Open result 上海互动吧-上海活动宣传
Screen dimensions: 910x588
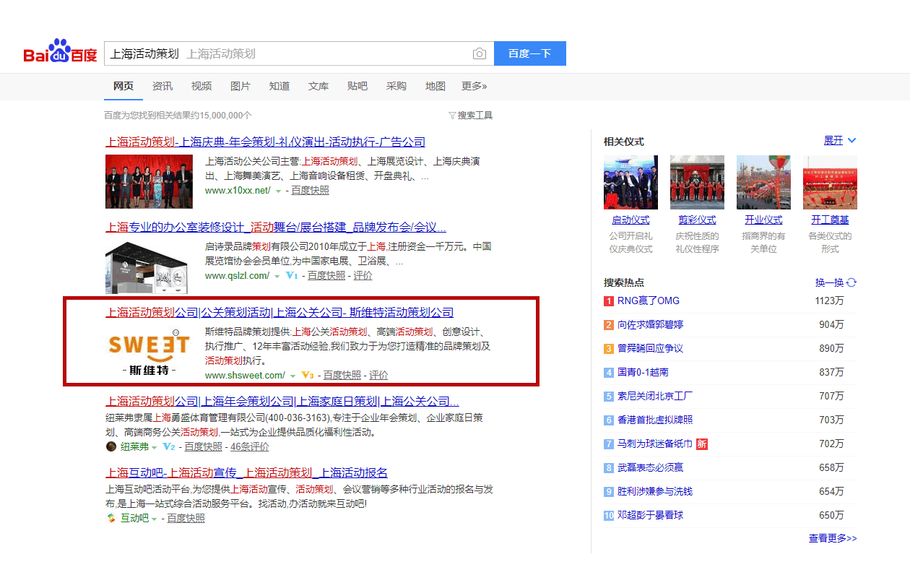247,473
